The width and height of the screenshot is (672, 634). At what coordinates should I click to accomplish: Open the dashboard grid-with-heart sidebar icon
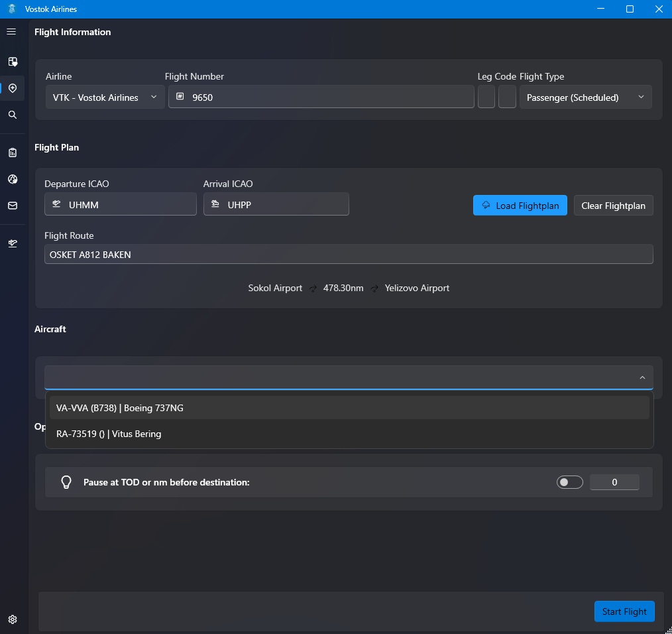coord(13,62)
